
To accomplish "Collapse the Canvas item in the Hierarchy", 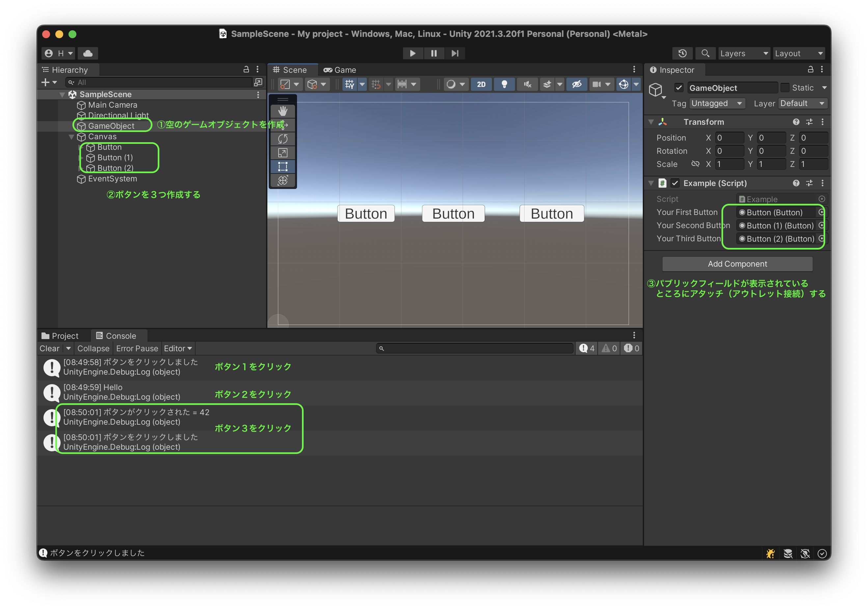I will tap(71, 137).
